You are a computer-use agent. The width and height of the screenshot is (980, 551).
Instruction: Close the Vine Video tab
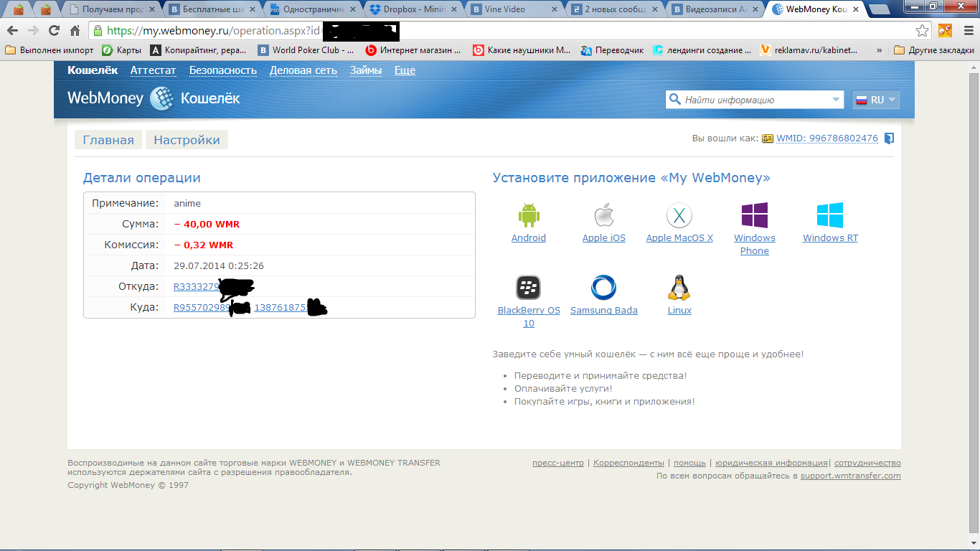pos(554,10)
